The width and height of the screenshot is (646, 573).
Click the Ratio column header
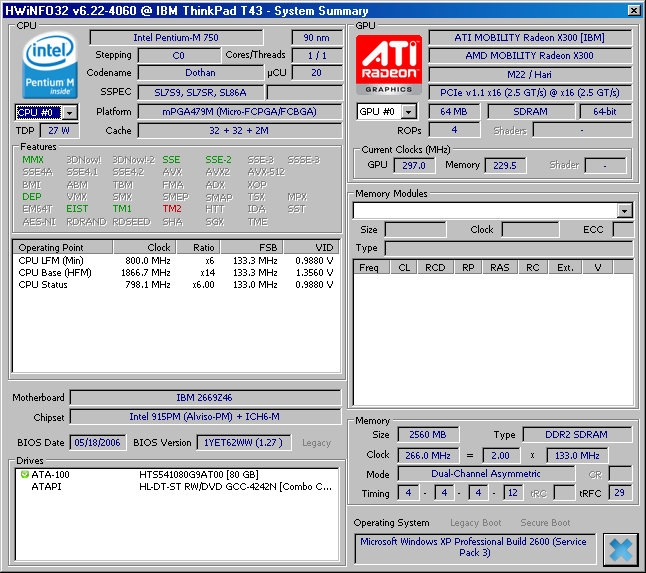[x=198, y=248]
